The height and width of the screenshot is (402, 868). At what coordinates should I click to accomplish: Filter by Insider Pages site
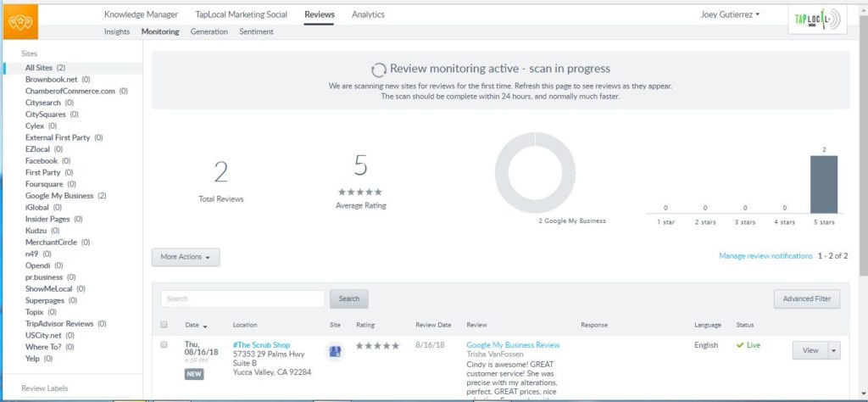(x=53, y=219)
